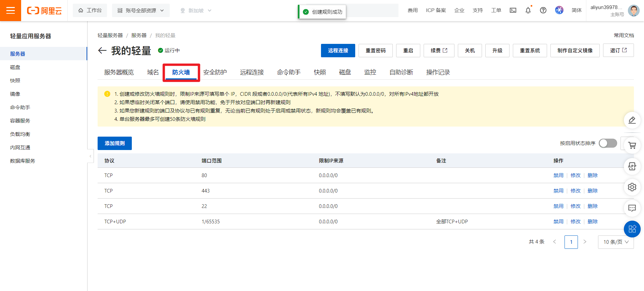Open the self-diagnosis tab
644x291 pixels.
[401, 72]
